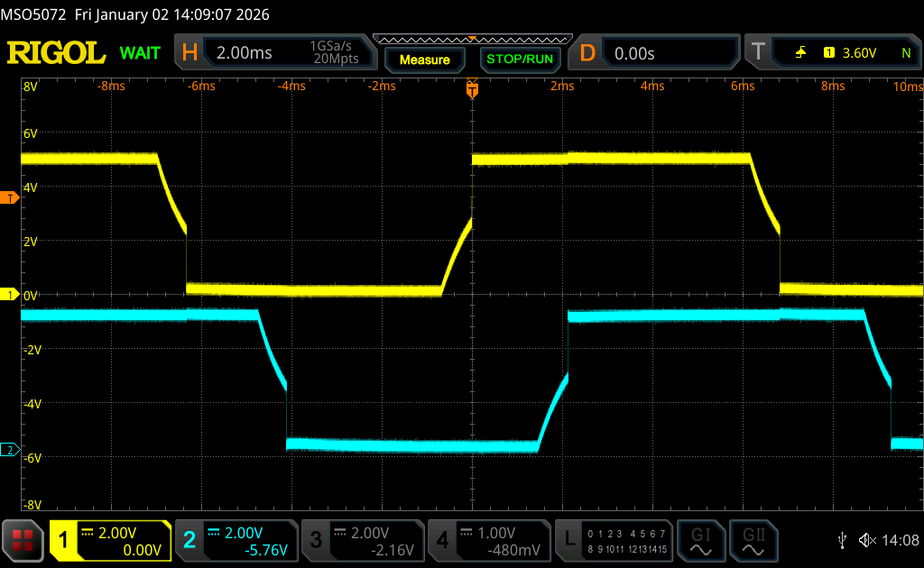Click the muted speaker sound icon
This screenshot has height=568, width=924.
(x=867, y=540)
